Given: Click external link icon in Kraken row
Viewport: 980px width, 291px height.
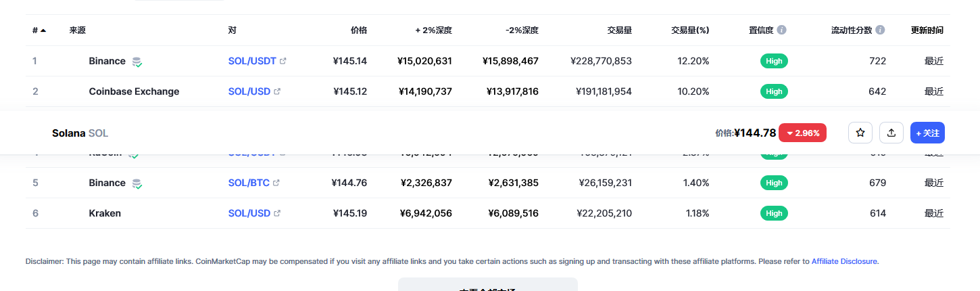Looking at the screenshot, I should click(277, 213).
